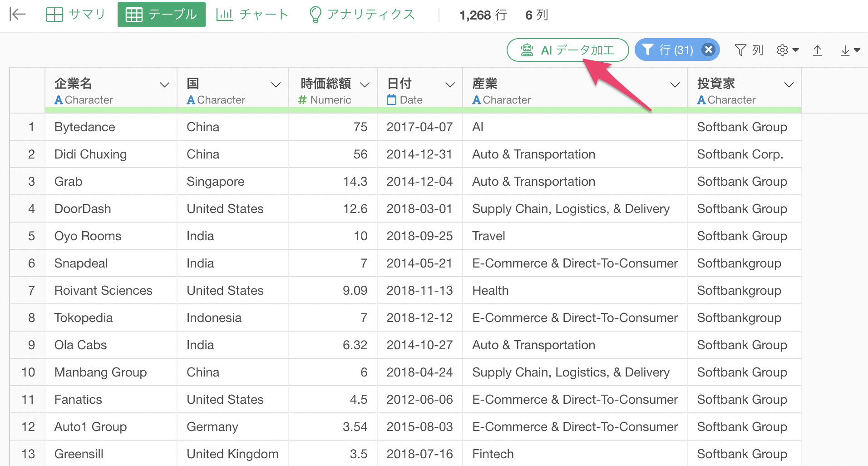Select the Ola Cabs cell
Screen dimensions: 868x466
111,345
